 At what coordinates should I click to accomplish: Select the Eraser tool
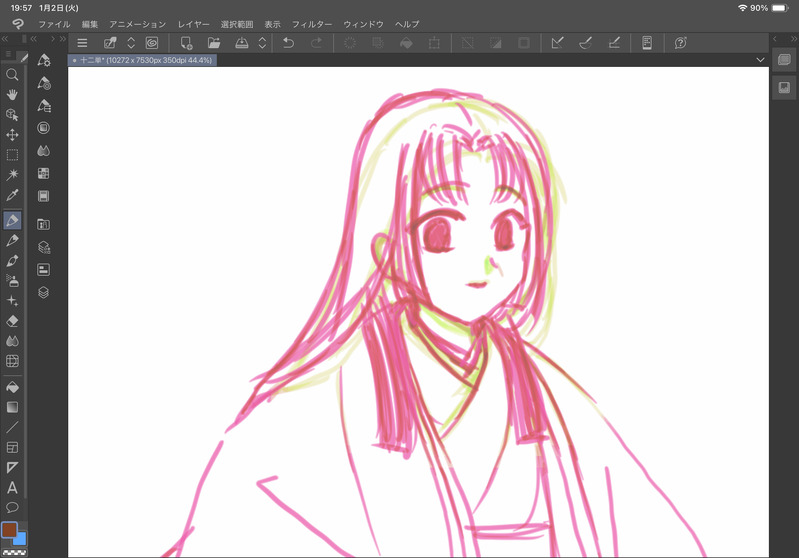12,321
